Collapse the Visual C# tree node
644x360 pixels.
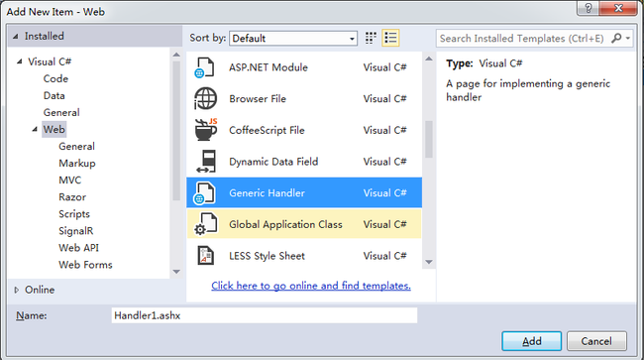tap(19, 61)
